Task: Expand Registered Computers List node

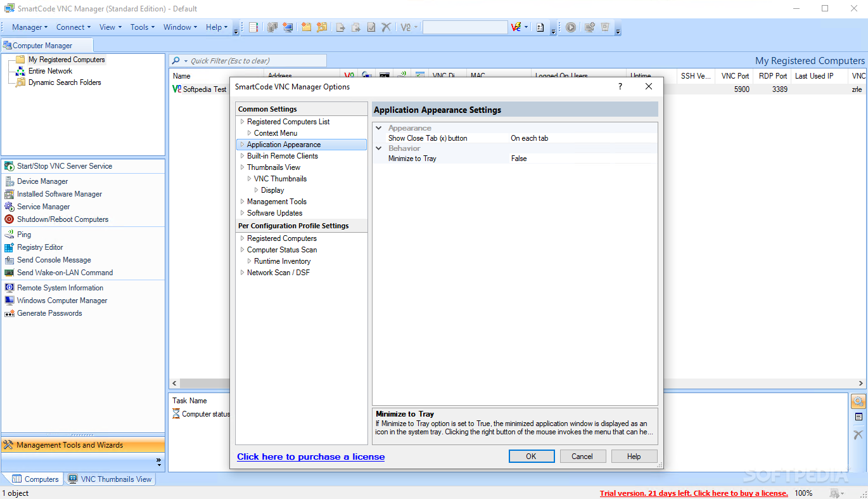Action: click(x=242, y=122)
